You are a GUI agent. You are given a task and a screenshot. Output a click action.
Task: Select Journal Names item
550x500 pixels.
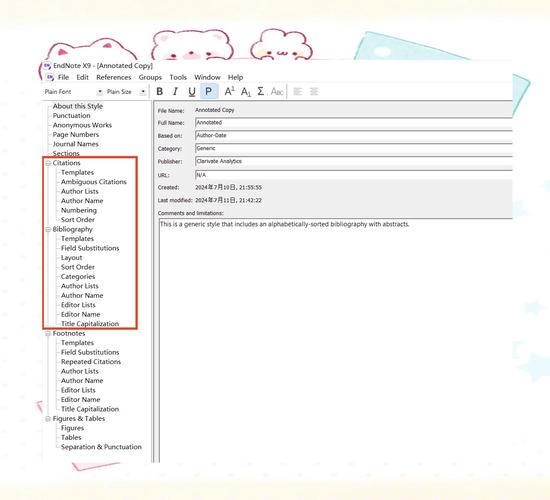(75, 144)
